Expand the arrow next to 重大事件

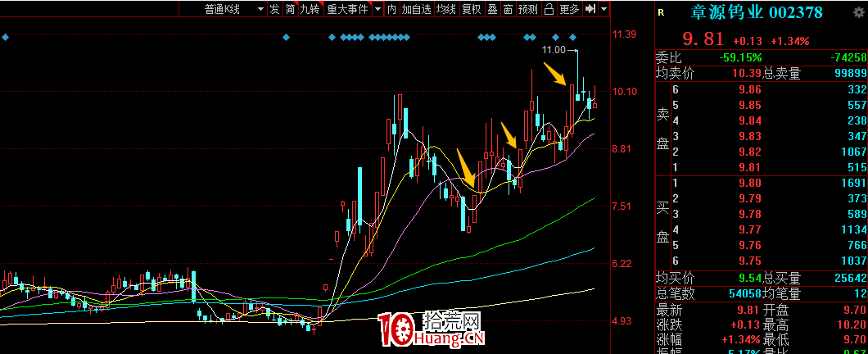pyautogui.click(x=377, y=9)
